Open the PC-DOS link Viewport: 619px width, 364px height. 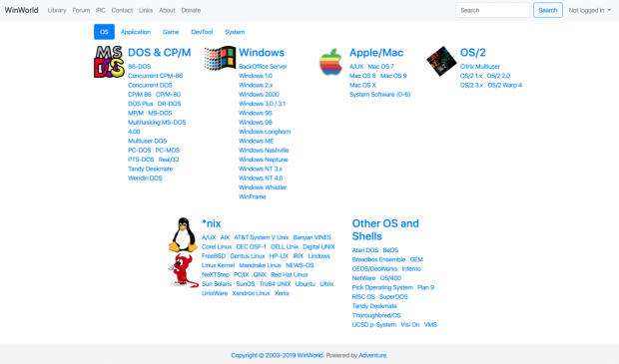coord(140,151)
